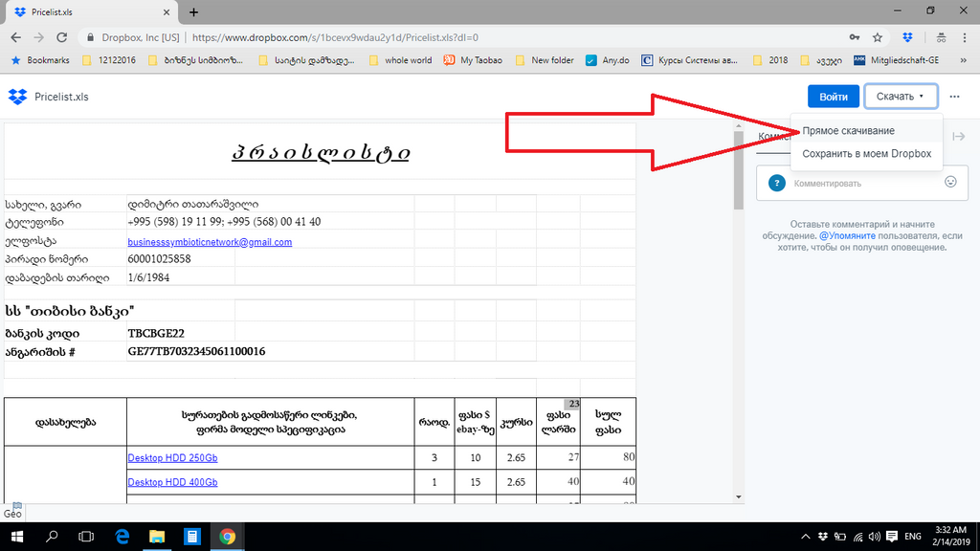The image size is (980, 551).
Task: Open Windows Start menu
Action: click(x=17, y=537)
